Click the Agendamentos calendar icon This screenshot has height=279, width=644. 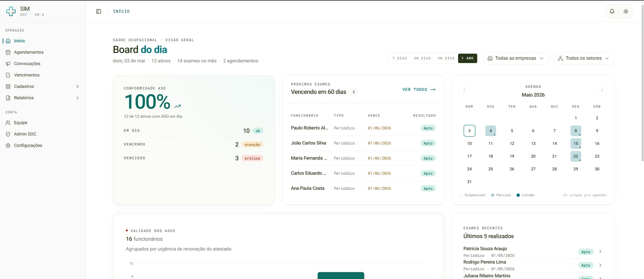pos(8,52)
